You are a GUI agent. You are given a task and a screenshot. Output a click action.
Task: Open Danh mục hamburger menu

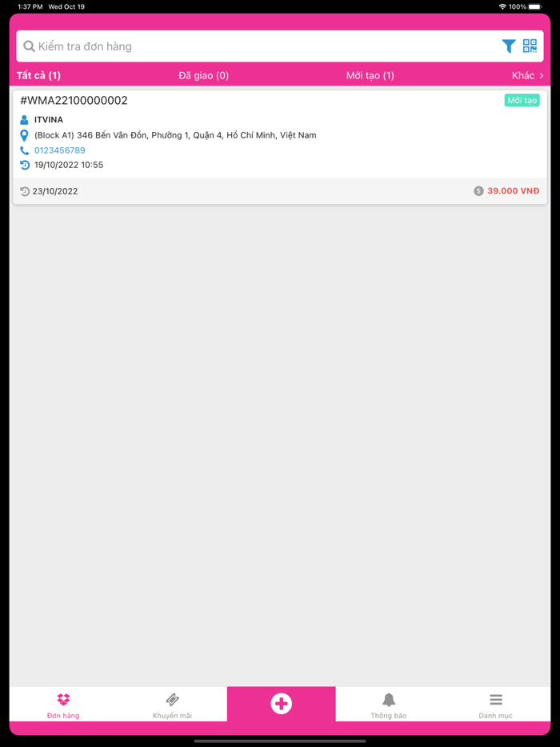pyautogui.click(x=496, y=699)
